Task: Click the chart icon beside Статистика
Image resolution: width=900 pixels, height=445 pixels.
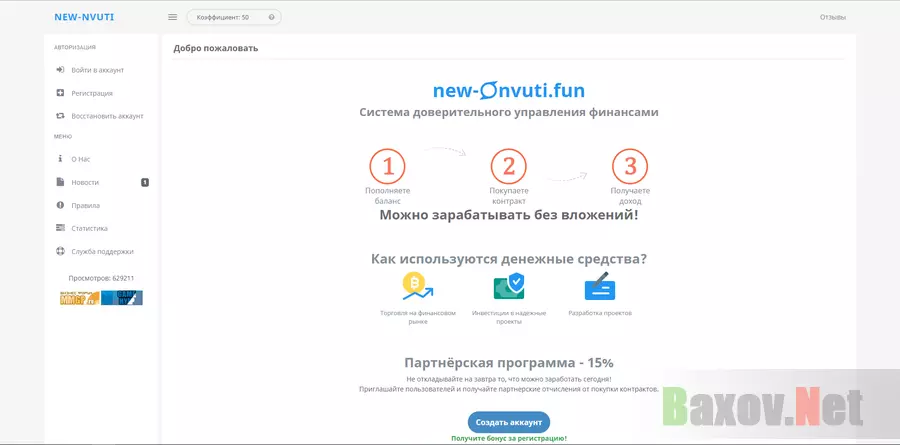Action: click(60, 228)
